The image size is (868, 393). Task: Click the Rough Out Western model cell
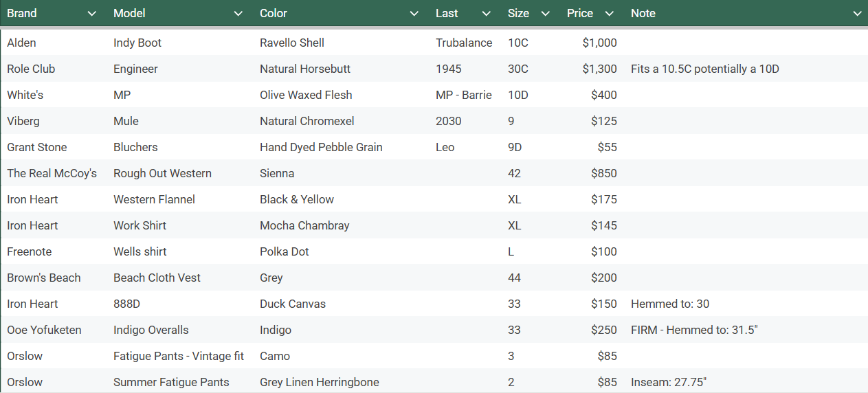point(162,173)
